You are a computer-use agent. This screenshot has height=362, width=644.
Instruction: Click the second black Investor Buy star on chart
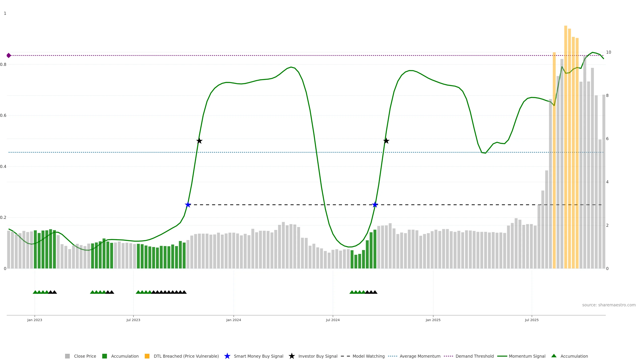(386, 141)
